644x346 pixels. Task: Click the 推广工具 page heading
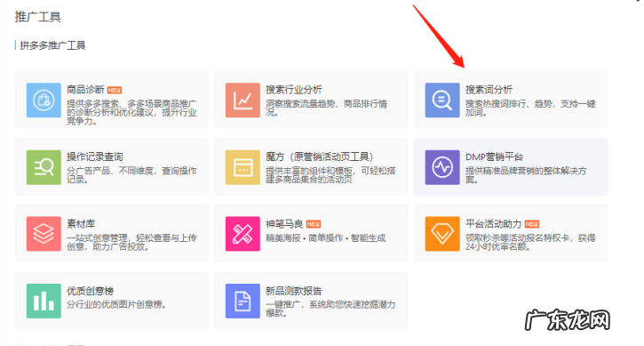[x=38, y=17]
